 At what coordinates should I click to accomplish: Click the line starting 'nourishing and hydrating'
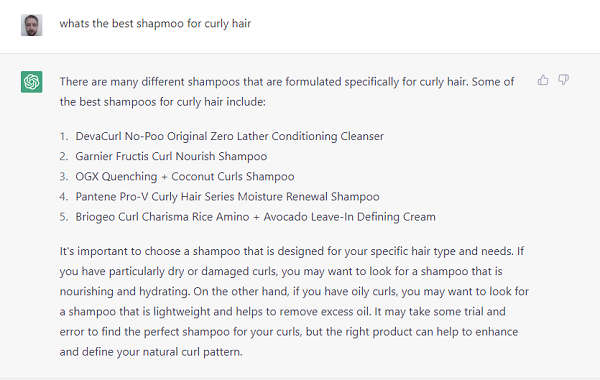point(294,292)
